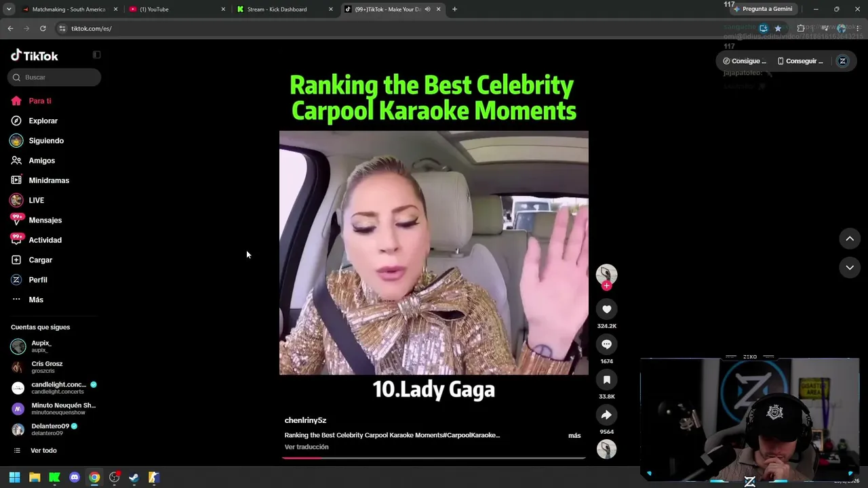Open the Para ti feed

tap(40, 101)
